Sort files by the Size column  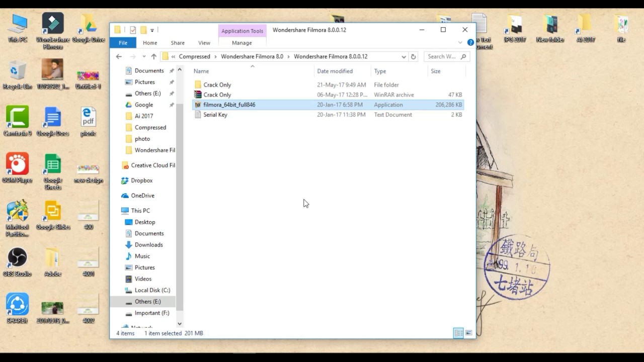[x=446, y=71]
